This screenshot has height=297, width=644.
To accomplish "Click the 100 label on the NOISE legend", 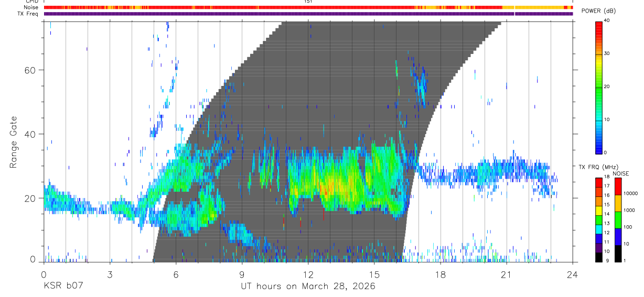I will tap(628, 227).
